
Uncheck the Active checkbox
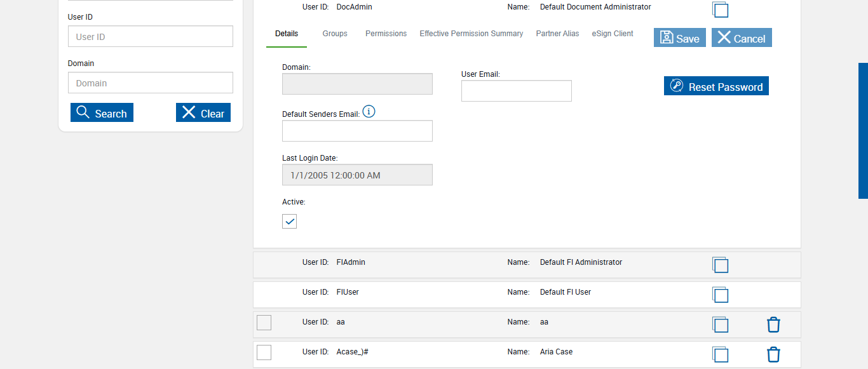[289, 221]
